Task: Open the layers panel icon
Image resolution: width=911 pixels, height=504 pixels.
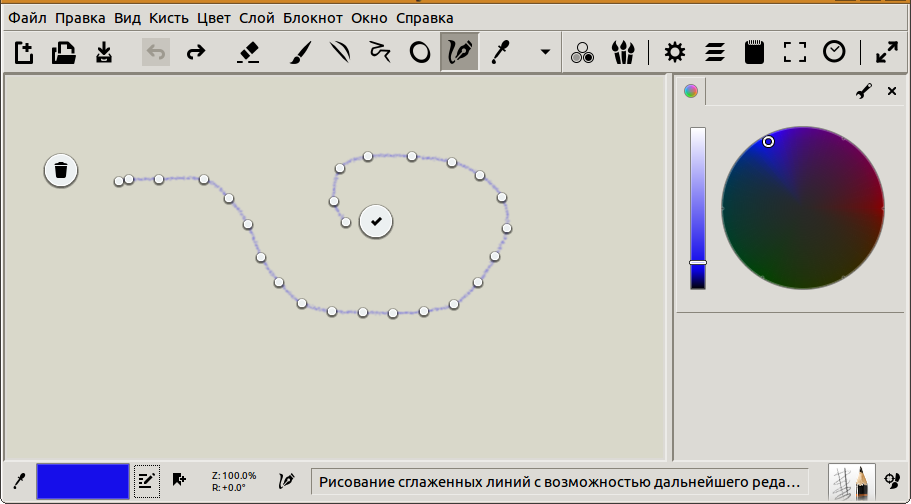Action: [715, 53]
